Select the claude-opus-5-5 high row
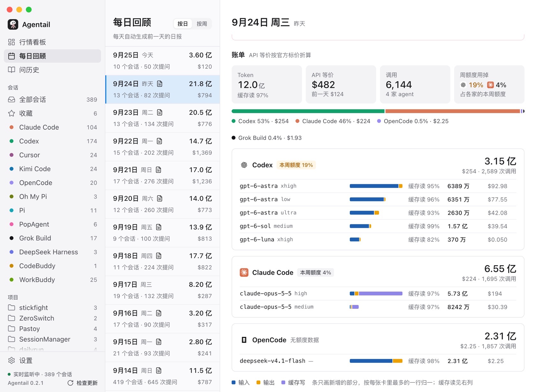This screenshot has width=536, height=392. point(378,294)
